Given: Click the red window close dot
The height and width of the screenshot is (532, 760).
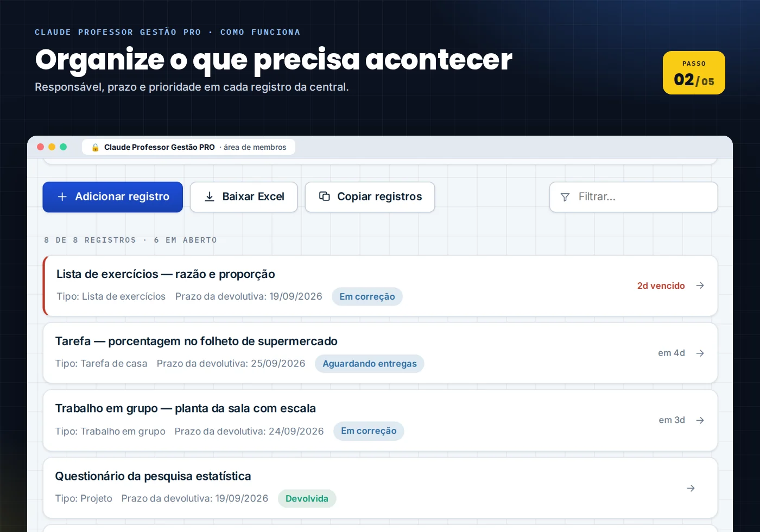Looking at the screenshot, I should 40,147.
